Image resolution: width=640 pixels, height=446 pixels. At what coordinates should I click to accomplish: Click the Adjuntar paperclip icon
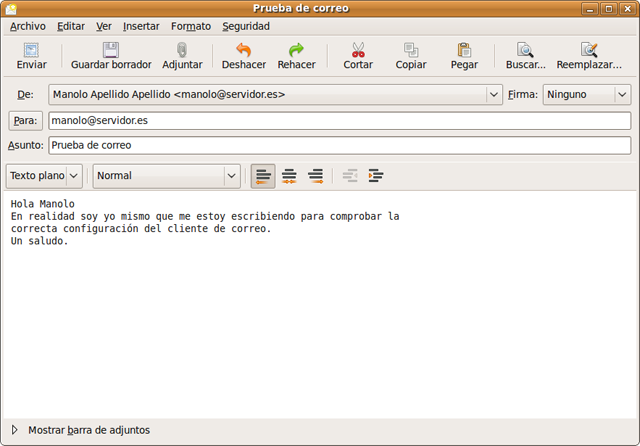(x=182, y=50)
